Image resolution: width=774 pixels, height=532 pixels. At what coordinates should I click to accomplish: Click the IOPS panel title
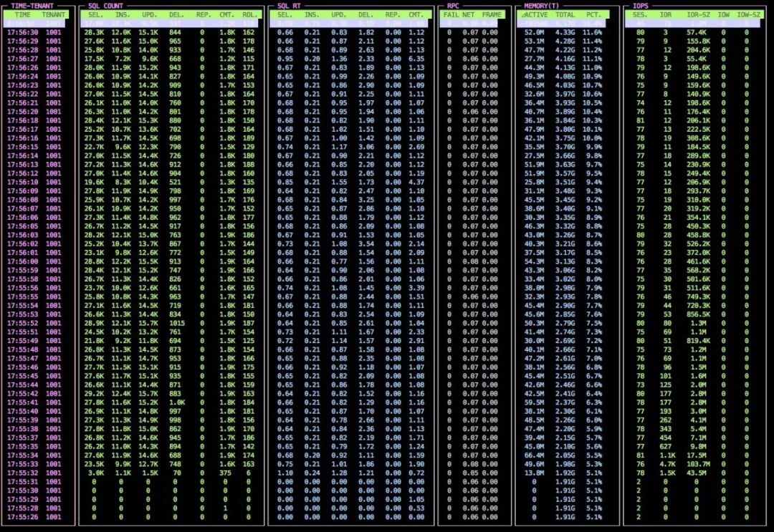click(641, 6)
